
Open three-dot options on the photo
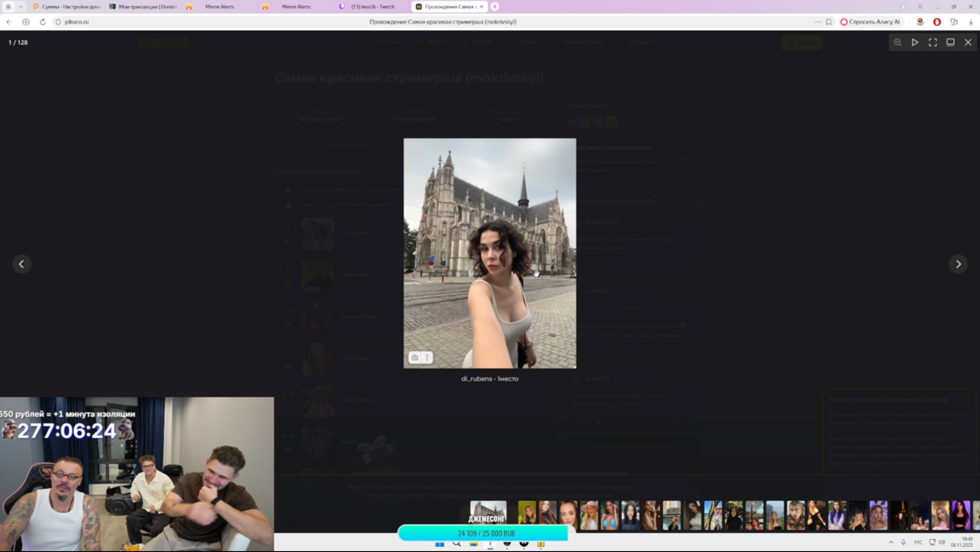coord(427,358)
